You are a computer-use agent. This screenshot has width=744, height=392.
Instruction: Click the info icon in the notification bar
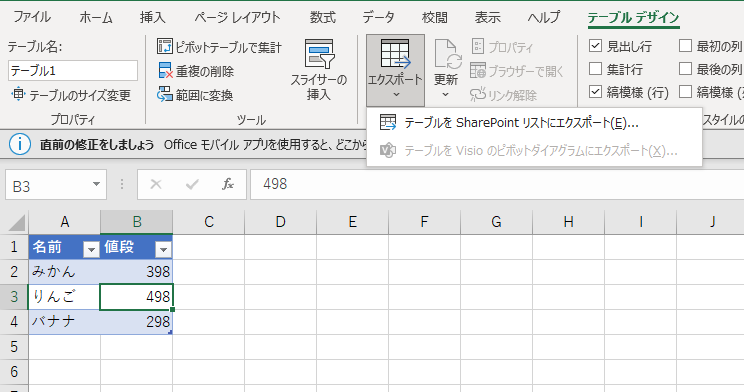pyautogui.click(x=20, y=144)
